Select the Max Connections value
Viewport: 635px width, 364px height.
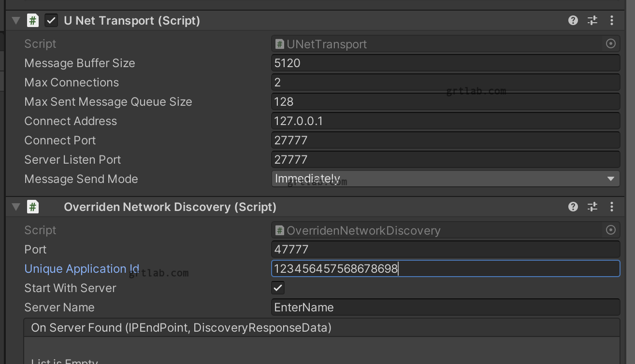click(445, 82)
